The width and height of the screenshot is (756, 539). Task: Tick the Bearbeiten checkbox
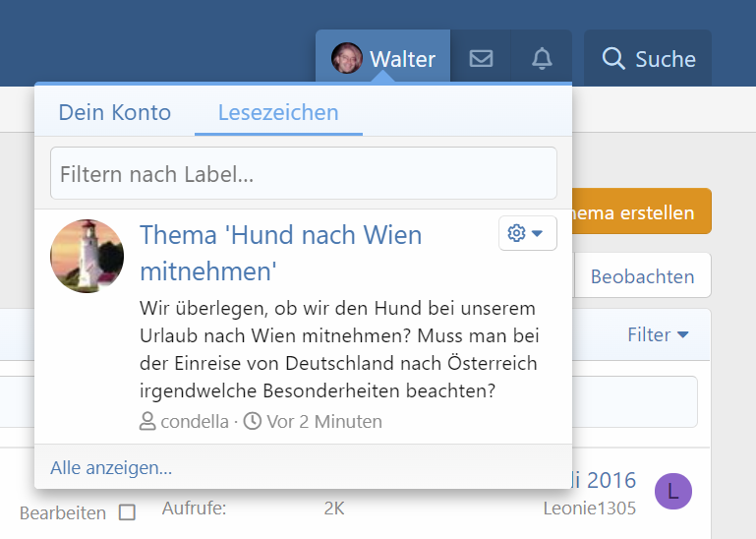coord(127,512)
